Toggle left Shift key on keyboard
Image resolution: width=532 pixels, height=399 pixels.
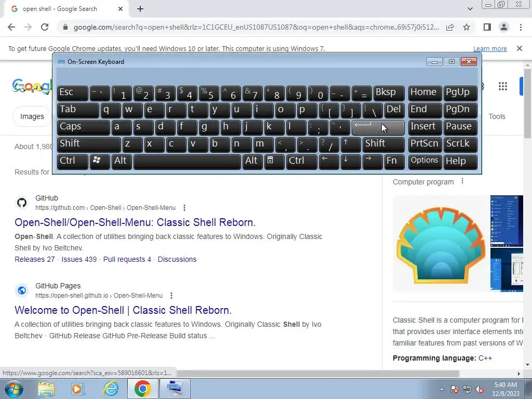click(89, 144)
